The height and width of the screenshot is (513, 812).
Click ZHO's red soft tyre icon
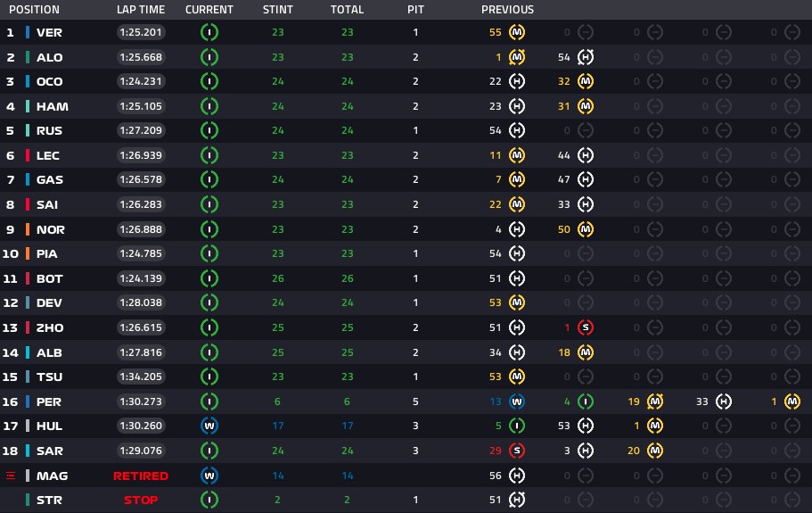586,327
